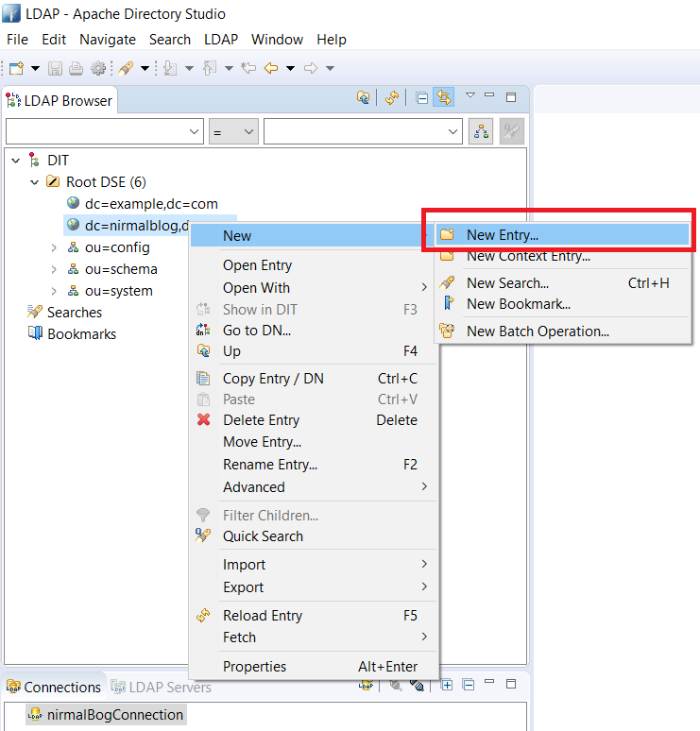Choose New Entry... from the submenu

562,234
